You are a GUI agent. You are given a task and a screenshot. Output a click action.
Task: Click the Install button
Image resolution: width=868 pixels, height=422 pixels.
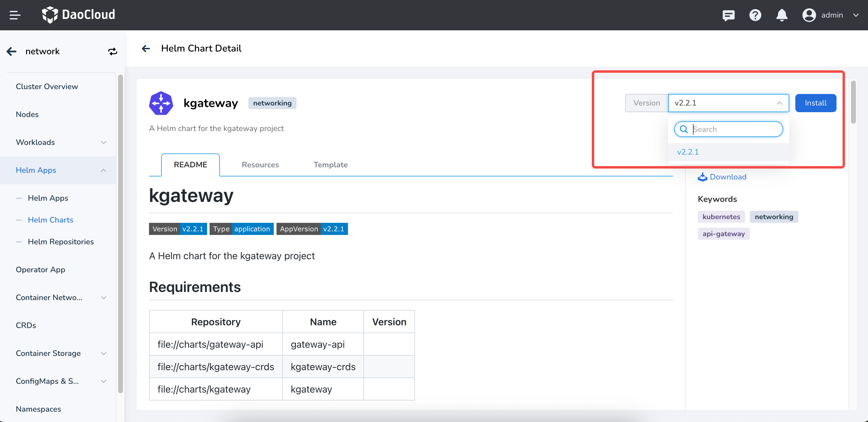tap(815, 103)
